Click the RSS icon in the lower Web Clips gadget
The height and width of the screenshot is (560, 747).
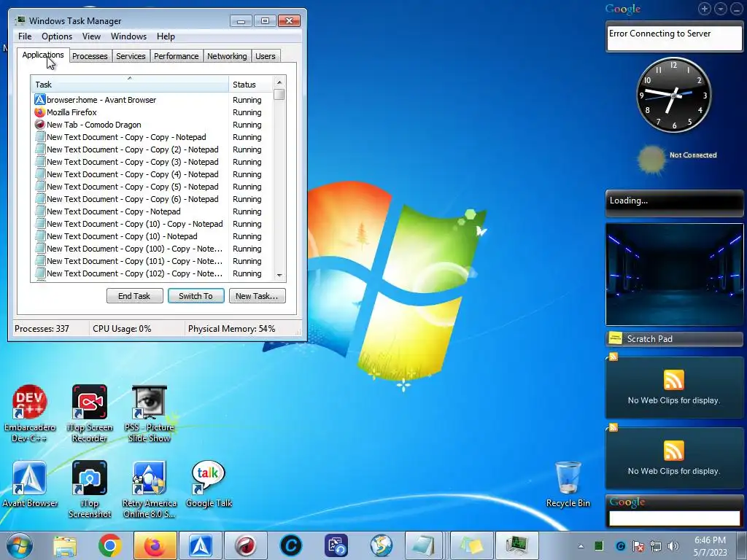click(x=673, y=451)
